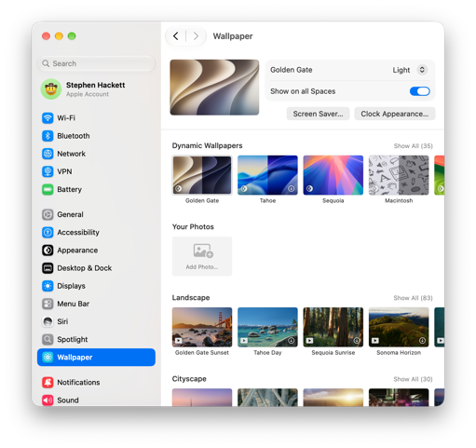Click the Wi-Fi sidebar icon

tap(48, 118)
